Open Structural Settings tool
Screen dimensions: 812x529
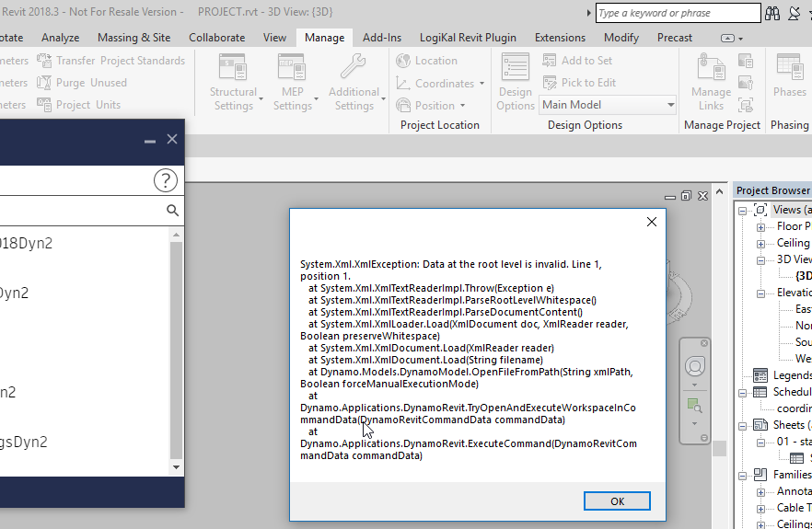point(233,83)
